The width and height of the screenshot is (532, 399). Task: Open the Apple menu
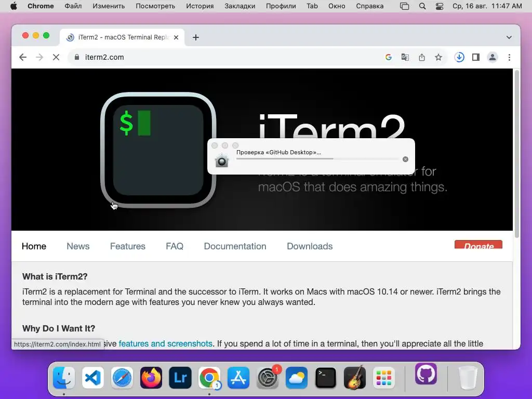click(x=14, y=6)
